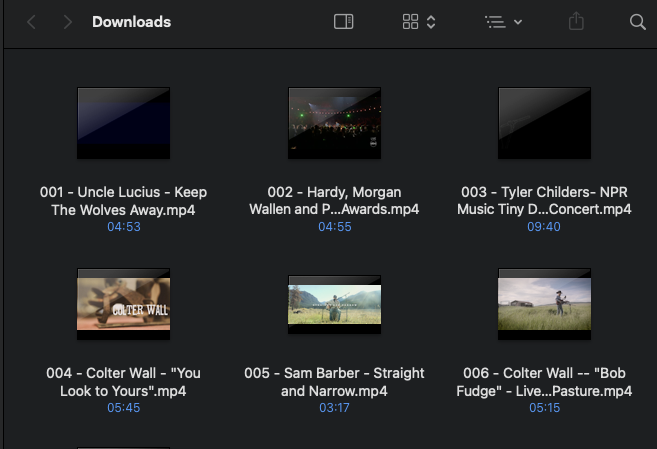Open view mode up-down selector
The image size is (657, 449).
[431, 22]
